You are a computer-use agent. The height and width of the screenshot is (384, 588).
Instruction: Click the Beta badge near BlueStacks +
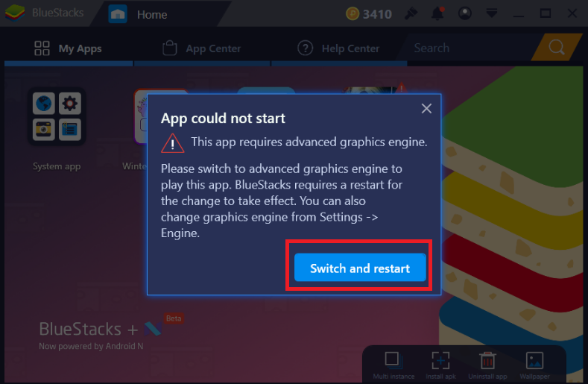(174, 318)
